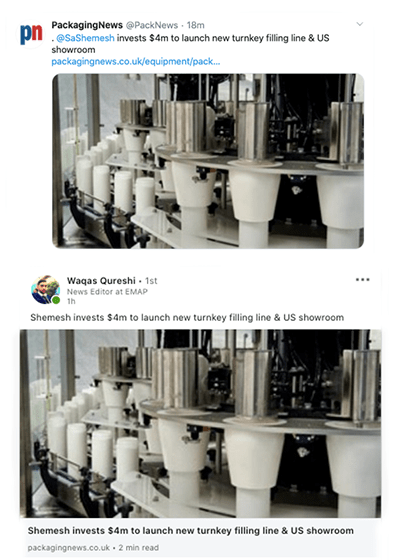Click the 1st connection degree badge
Screen dimensions: 400x560
coord(151,281)
